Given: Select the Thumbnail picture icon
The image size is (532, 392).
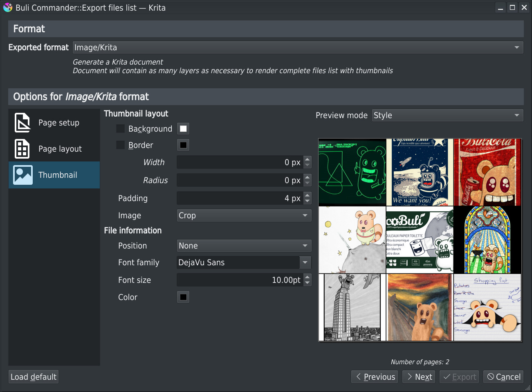Looking at the screenshot, I should (x=23, y=175).
